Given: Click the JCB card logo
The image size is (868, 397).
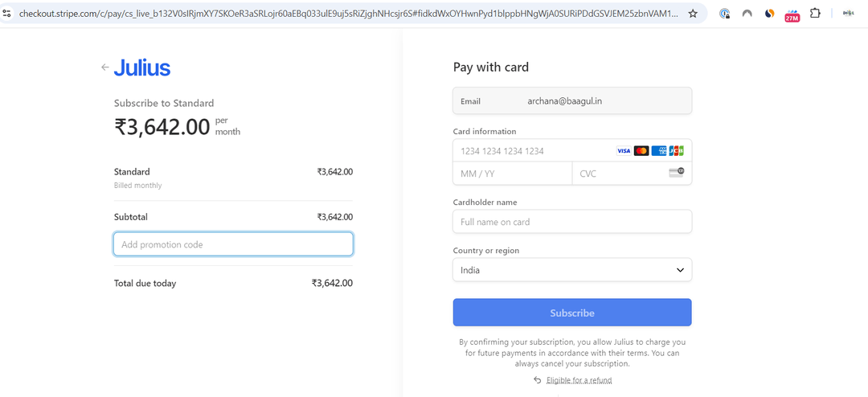Looking at the screenshot, I should 676,151.
